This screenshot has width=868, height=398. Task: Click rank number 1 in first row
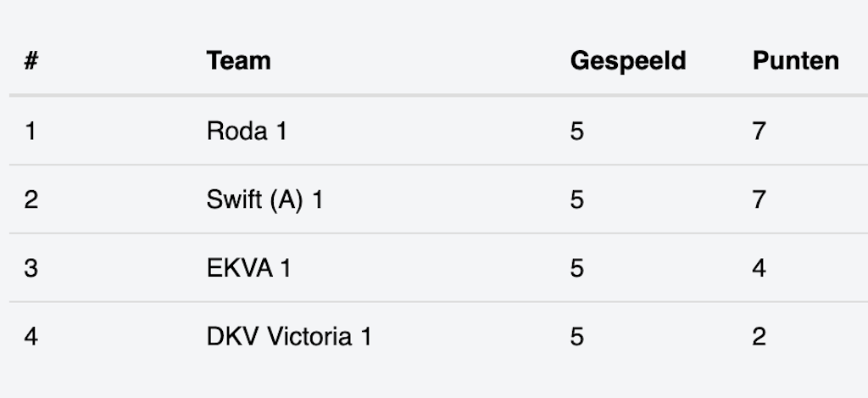(31, 132)
